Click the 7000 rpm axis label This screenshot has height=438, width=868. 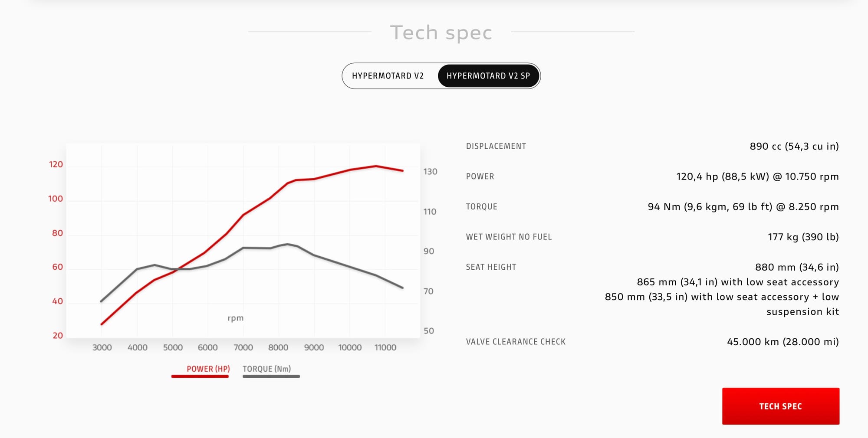point(243,347)
